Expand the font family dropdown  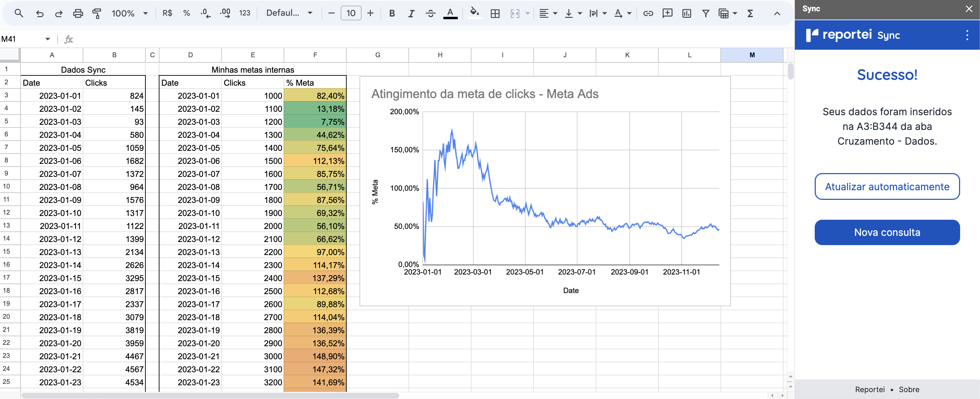click(289, 13)
